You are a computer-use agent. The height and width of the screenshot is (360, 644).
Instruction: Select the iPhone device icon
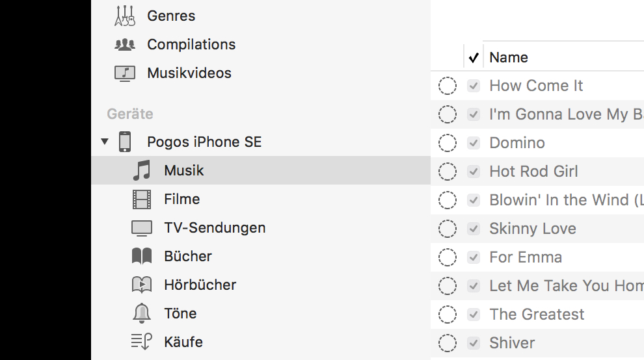[125, 142]
